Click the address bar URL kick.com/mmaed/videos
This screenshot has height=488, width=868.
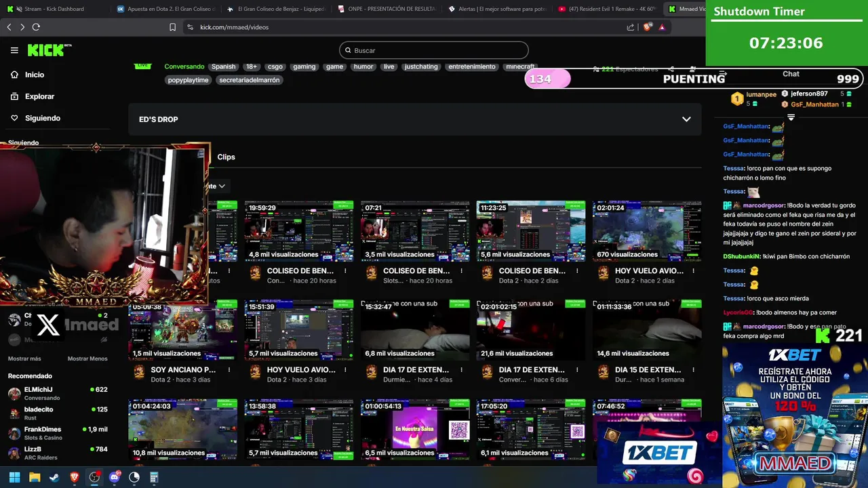click(x=234, y=27)
